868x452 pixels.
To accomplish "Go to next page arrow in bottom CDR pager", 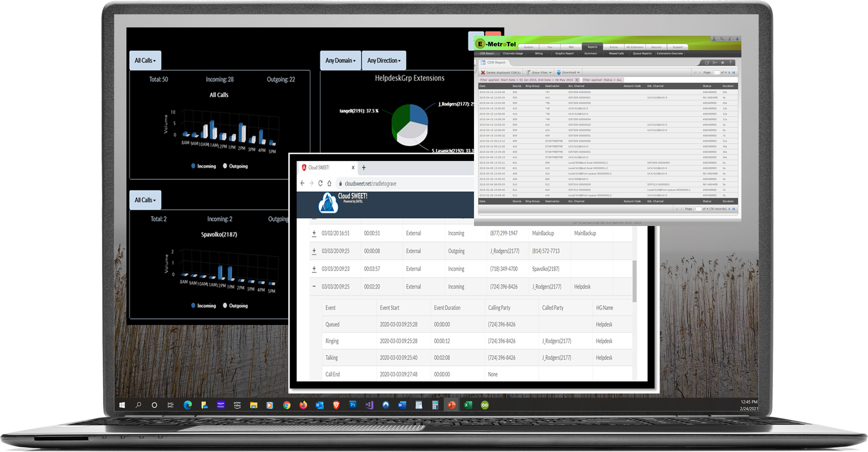I will click(x=729, y=209).
